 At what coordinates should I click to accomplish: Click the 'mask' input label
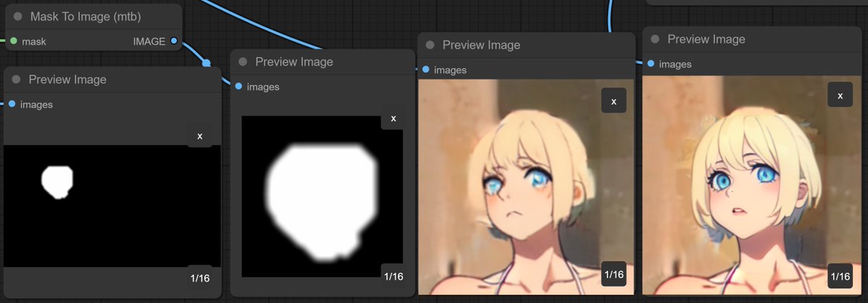[x=34, y=41]
